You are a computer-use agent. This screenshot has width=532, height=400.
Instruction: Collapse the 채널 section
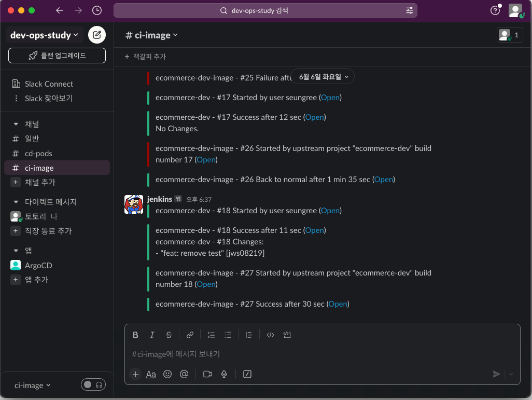(x=16, y=125)
